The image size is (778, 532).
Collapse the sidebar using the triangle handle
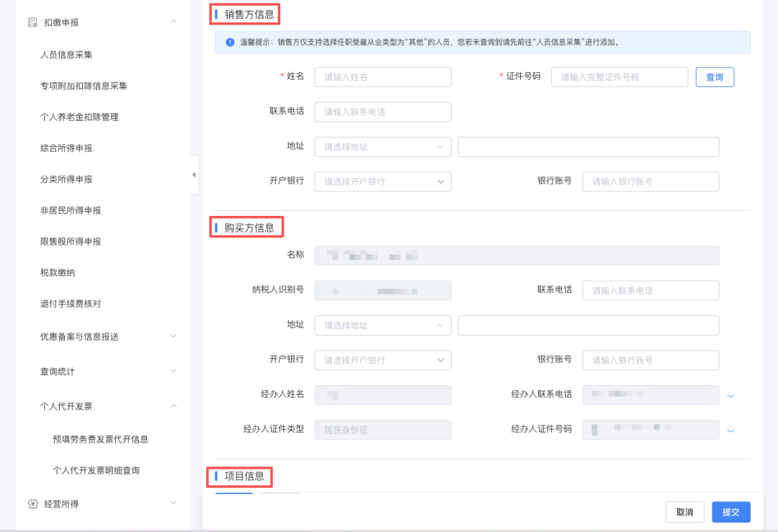point(194,175)
